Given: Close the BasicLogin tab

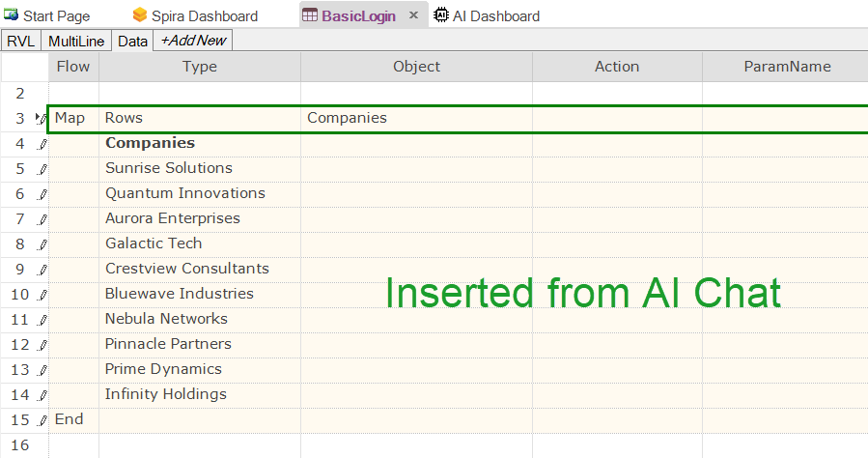Looking at the screenshot, I should point(413,15).
